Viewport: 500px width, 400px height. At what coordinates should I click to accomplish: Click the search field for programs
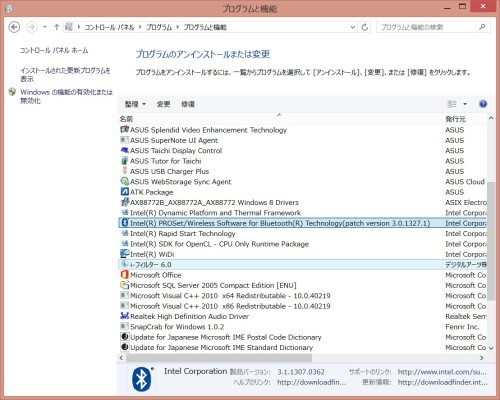(427, 27)
